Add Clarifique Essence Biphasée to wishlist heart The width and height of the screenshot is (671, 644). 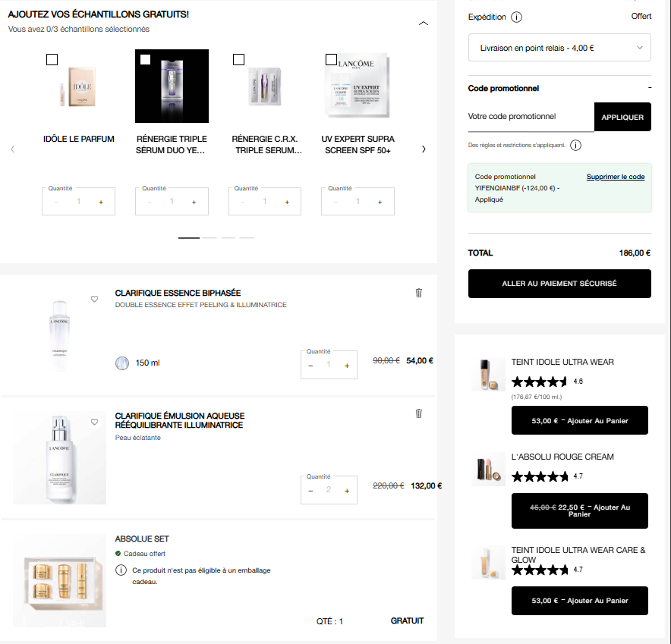point(95,299)
